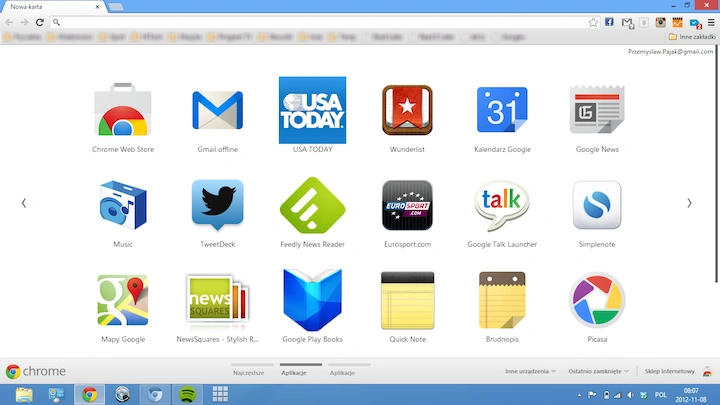Open the volume control in the system tray
This screenshot has width=720, height=405.
point(631,395)
